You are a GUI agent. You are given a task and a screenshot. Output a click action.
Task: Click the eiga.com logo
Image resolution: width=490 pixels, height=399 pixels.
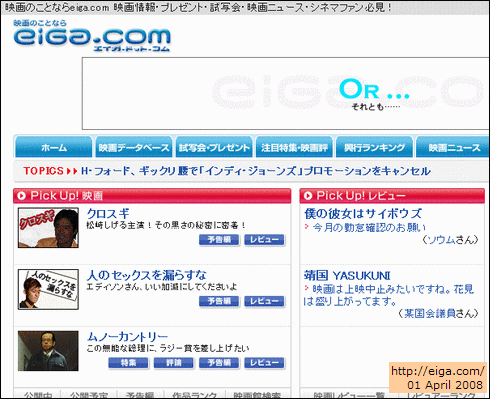92,36
